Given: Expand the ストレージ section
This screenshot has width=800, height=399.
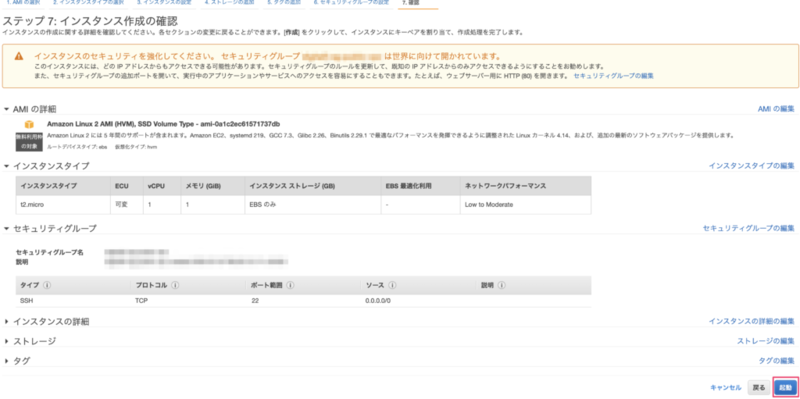Looking at the screenshot, I should (x=7, y=341).
